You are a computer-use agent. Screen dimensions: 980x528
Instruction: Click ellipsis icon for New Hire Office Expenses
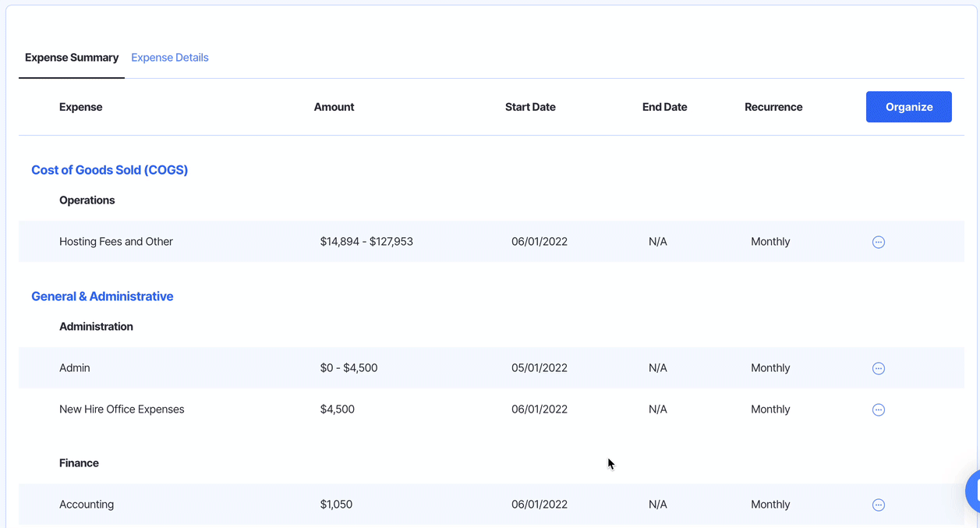[878, 409]
